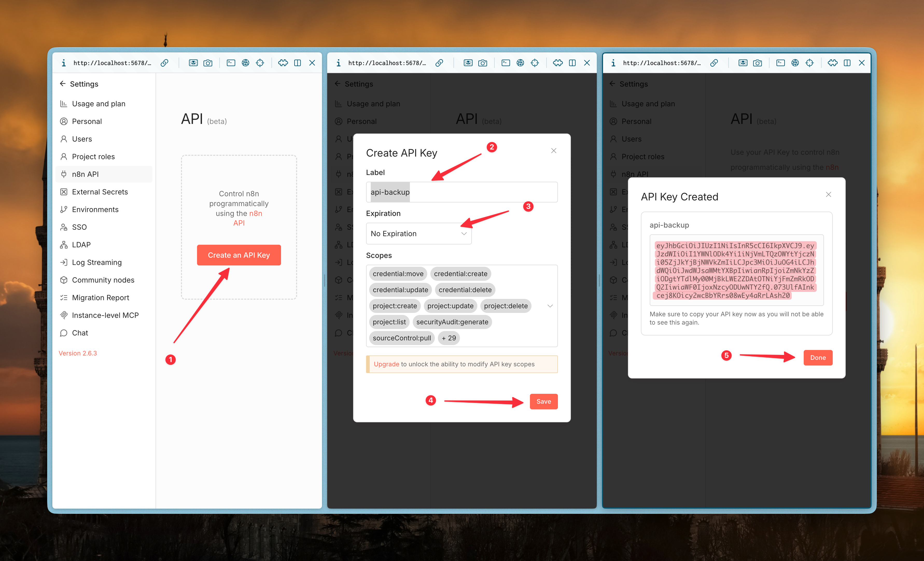Screen dimensions: 924x561
Task: Select the crosshair target icon in the toolbar
Action: pos(260,63)
